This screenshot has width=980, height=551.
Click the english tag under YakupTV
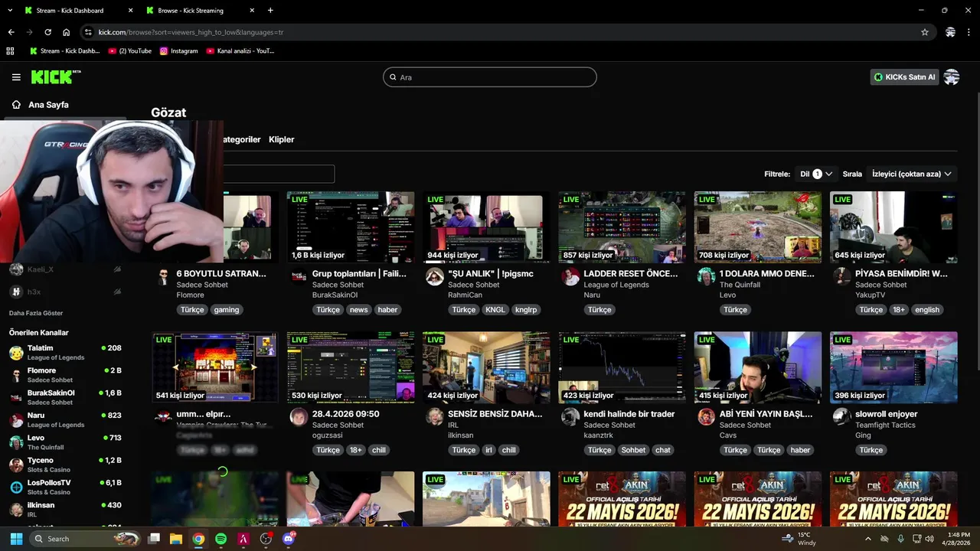click(927, 310)
